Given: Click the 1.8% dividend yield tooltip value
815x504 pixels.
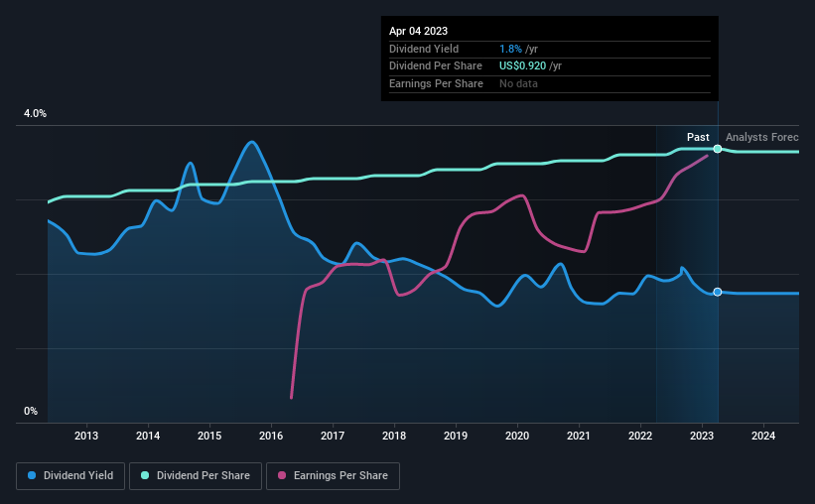Looking at the screenshot, I should click(511, 49).
